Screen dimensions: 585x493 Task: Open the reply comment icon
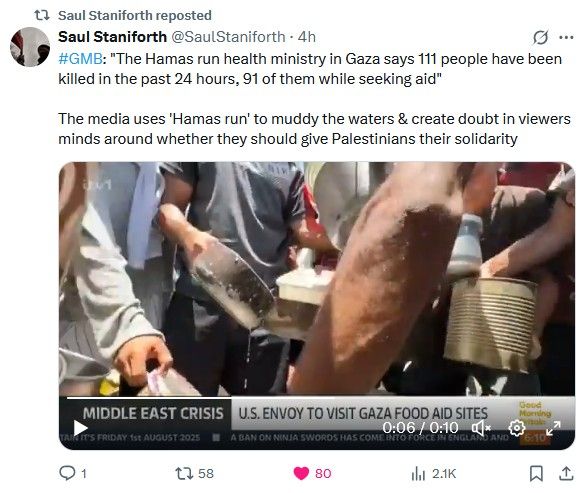tap(68, 473)
